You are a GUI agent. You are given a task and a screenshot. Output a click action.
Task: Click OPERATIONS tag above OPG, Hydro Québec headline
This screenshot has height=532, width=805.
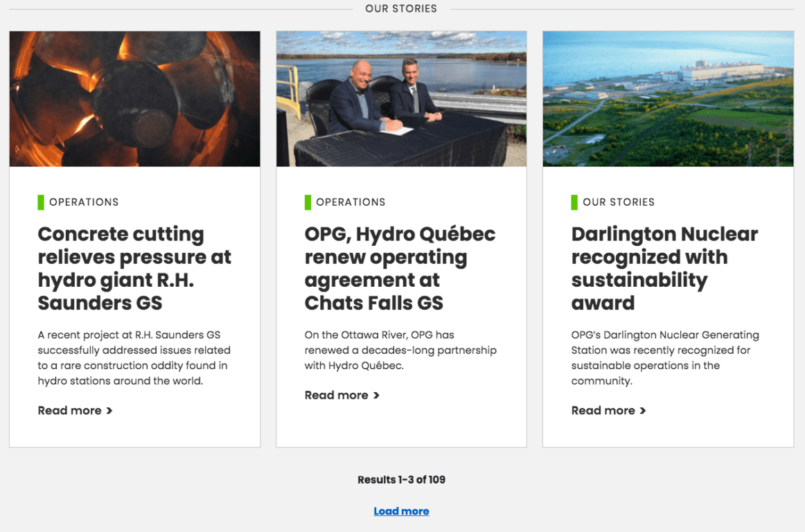(x=351, y=202)
